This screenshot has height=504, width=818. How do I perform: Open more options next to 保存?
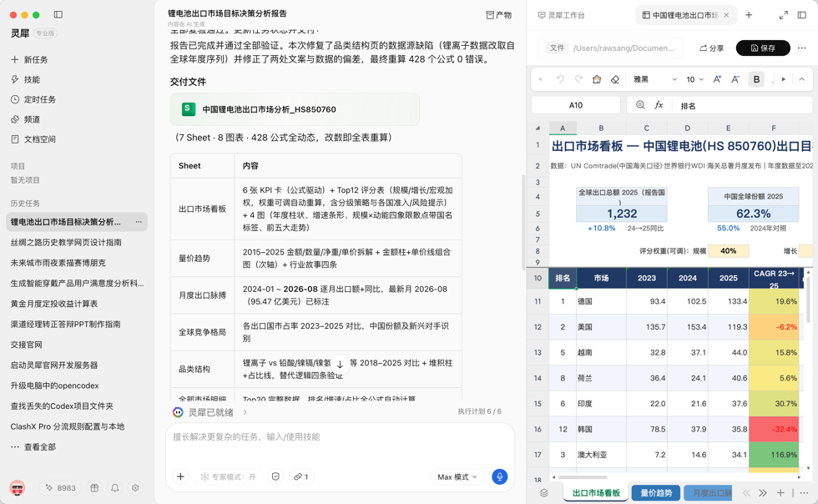[802, 48]
